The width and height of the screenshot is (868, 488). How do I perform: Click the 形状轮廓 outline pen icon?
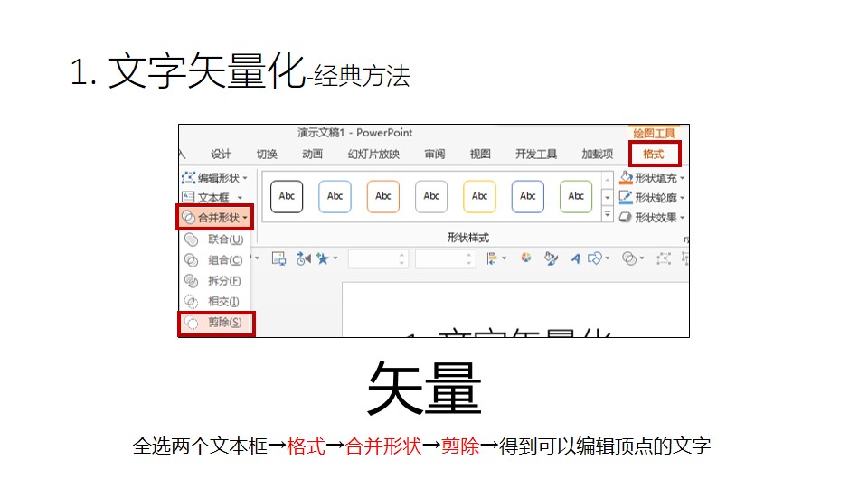[x=626, y=198]
